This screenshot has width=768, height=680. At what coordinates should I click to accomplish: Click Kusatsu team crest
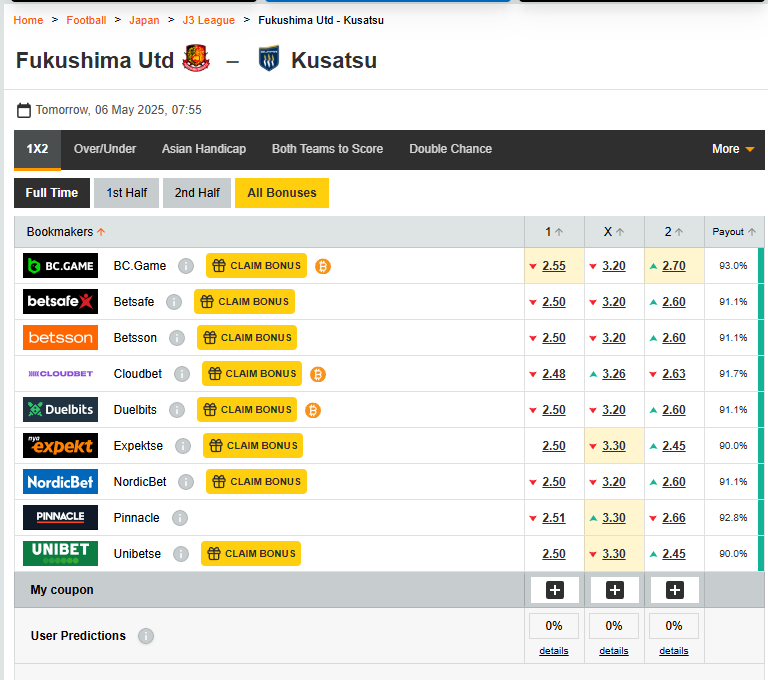[x=269, y=58]
